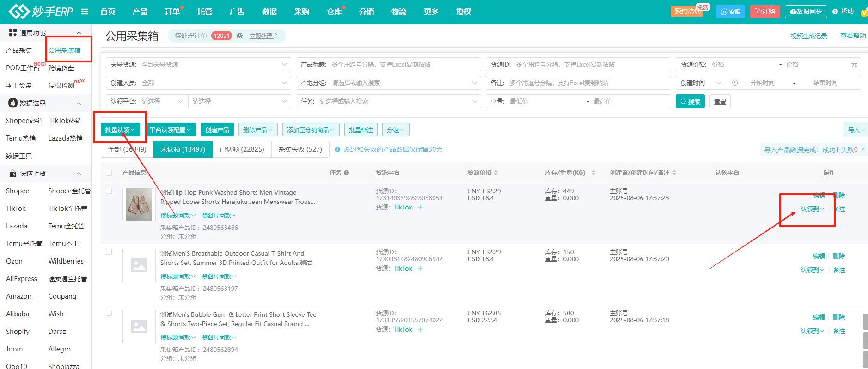This screenshot has width=868, height=369.
Task: Click the info icon before 30-day retention notice
Action: [x=337, y=149]
